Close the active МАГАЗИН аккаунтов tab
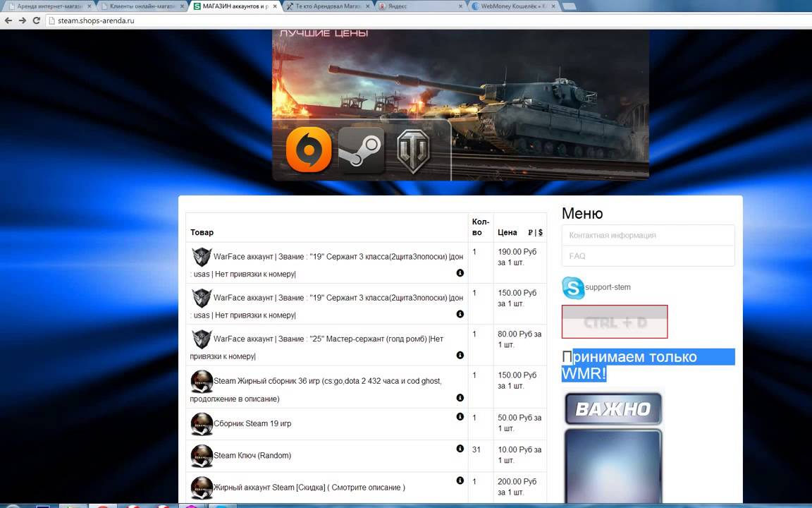 point(275,7)
